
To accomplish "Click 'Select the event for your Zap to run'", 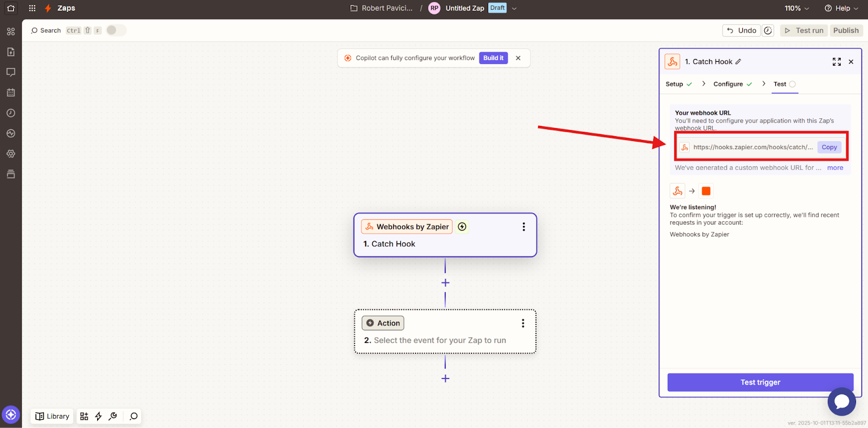I will tap(440, 341).
